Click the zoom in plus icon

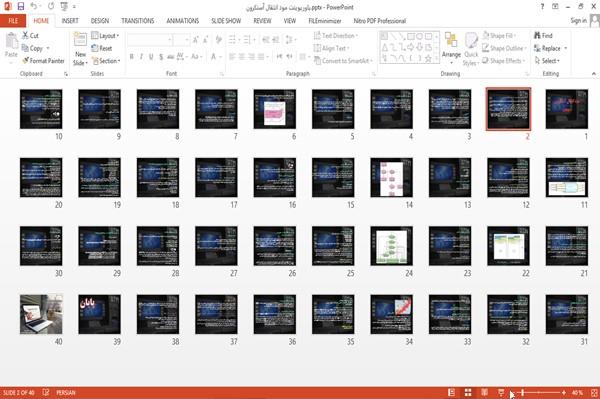[564, 392]
